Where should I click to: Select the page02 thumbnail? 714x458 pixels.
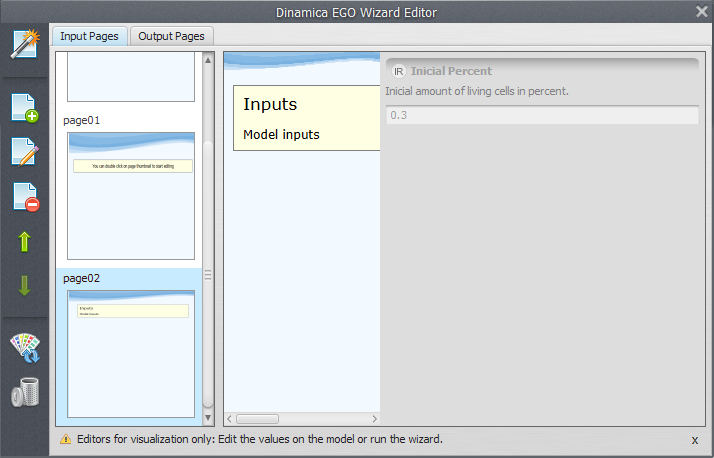click(x=130, y=353)
